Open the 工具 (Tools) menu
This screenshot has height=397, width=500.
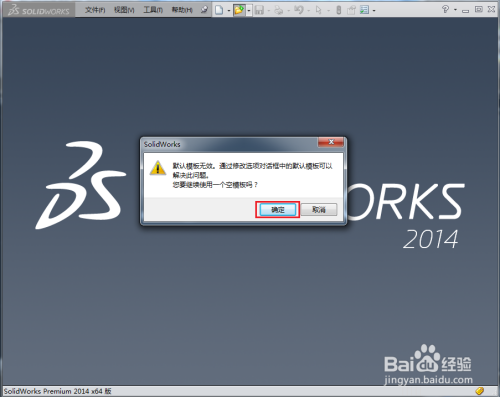click(153, 10)
